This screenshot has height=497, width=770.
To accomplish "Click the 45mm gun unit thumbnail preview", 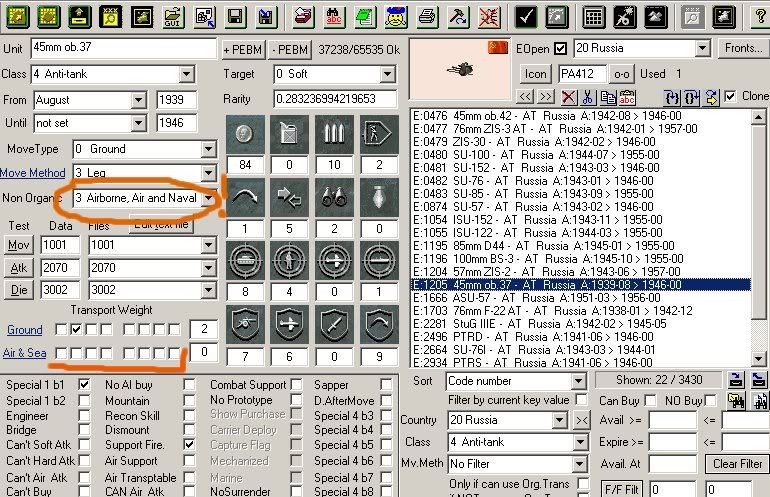I will [460, 70].
